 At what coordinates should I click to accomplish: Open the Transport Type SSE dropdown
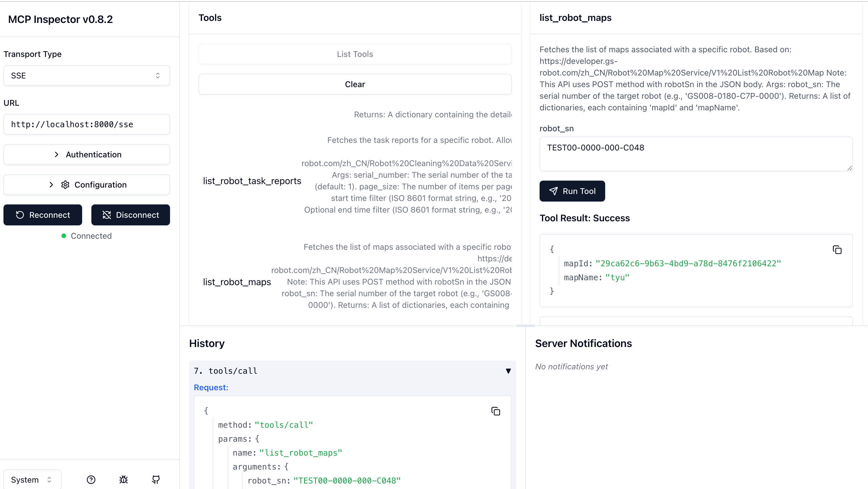(87, 75)
